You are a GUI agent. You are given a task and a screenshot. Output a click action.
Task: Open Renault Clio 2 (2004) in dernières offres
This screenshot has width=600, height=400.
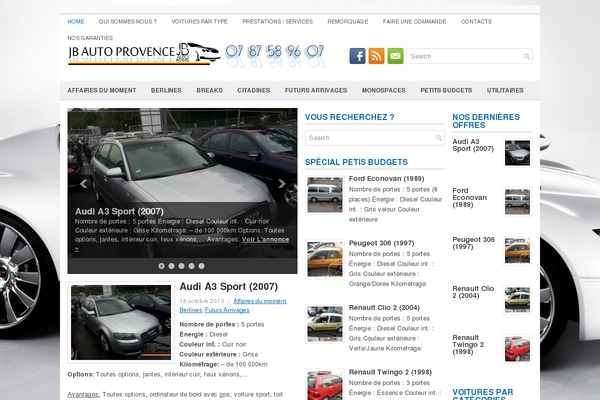click(473, 292)
